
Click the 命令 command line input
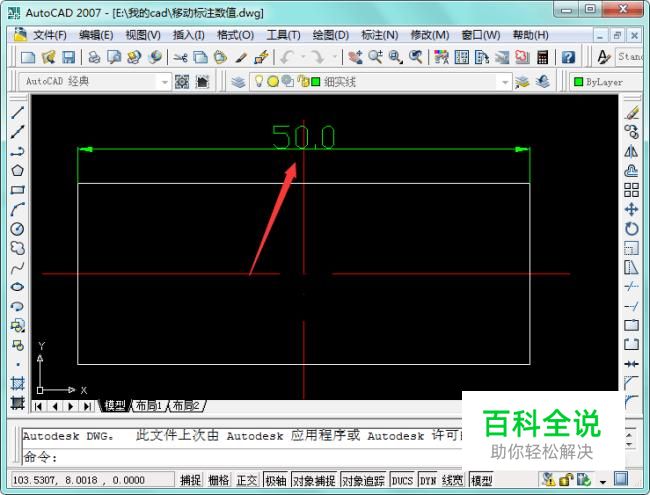pyautogui.click(x=242, y=457)
